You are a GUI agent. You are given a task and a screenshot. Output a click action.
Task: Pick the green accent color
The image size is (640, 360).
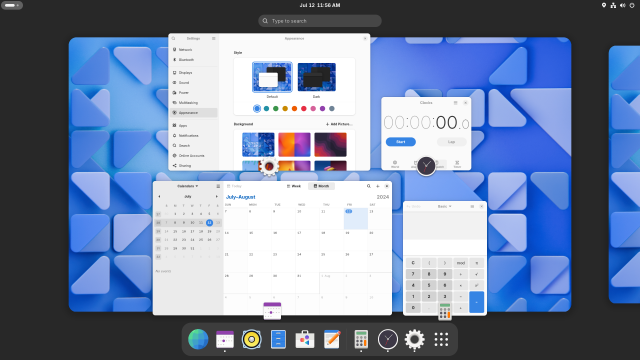tap(276, 109)
